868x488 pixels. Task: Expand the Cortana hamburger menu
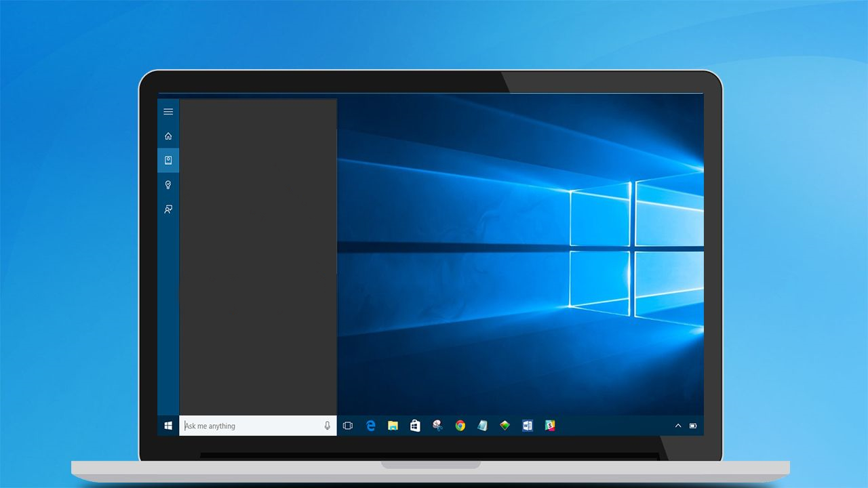click(168, 112)
